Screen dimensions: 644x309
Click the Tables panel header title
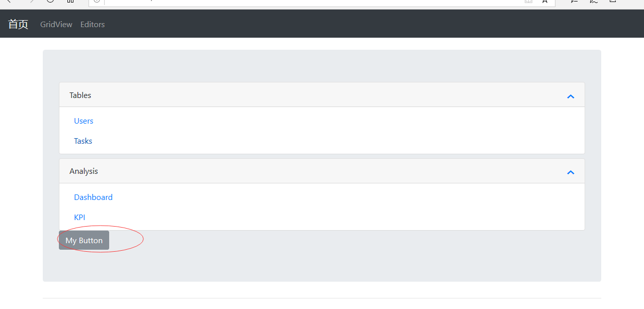point(80,95)
